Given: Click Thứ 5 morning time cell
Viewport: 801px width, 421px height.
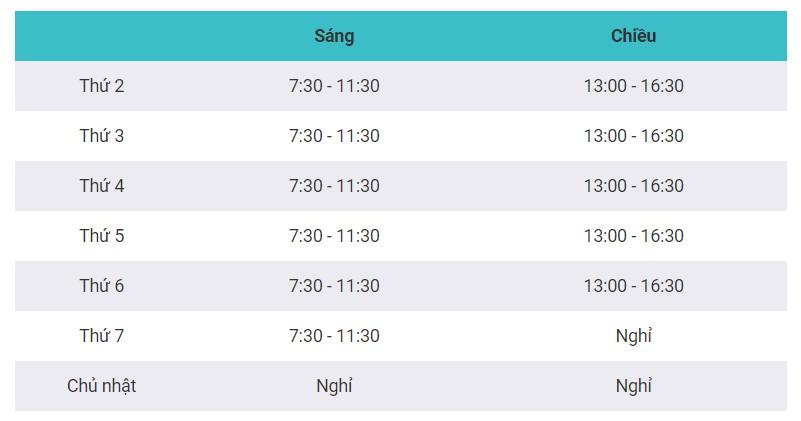Looking at the screenshot, I should pos(334,236).
